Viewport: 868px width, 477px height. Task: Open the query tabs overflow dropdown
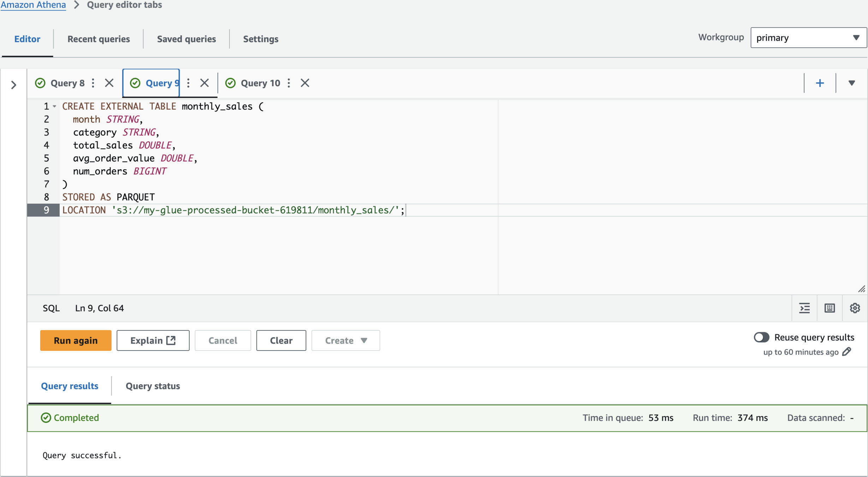[852, 83]
